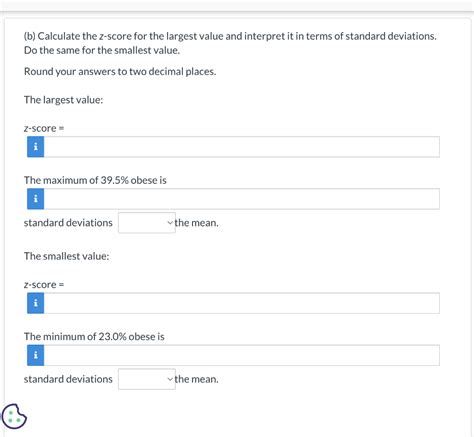Screen dimensions: 474x437
Task: Click info icon beside largest value z-score field
Action: [x=35, y=147]
